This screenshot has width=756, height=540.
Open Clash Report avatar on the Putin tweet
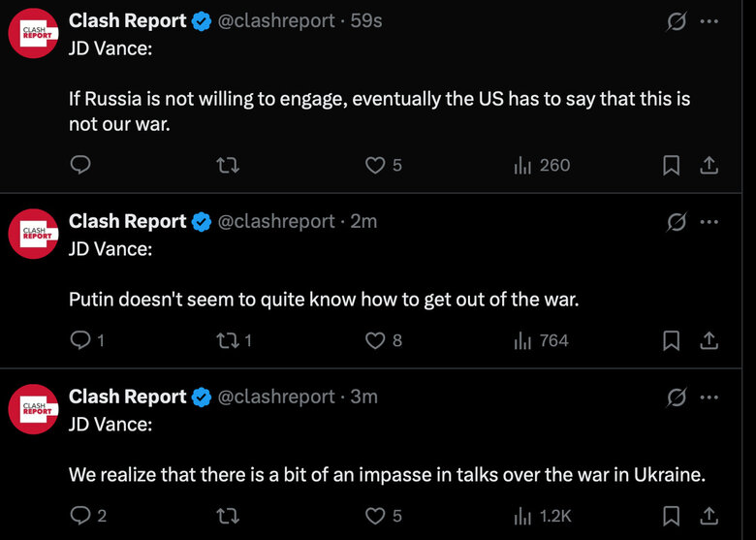pyautogui.click(x=33, y=234)
